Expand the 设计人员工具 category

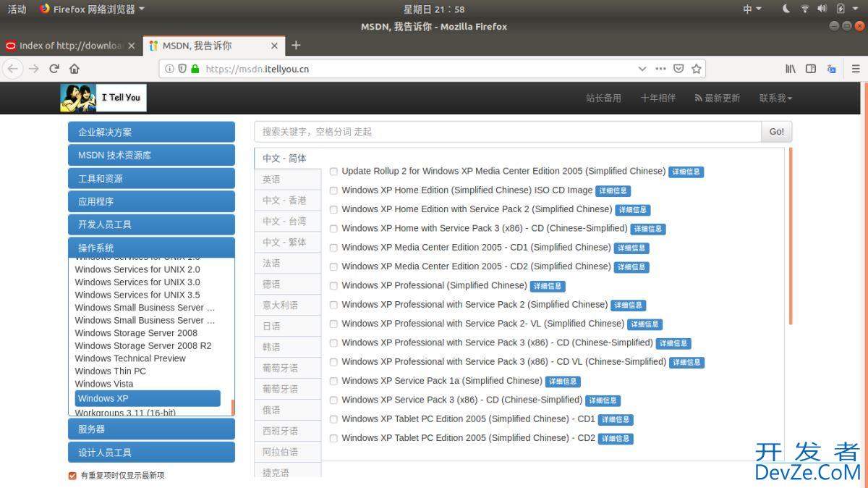pos(152,453)
